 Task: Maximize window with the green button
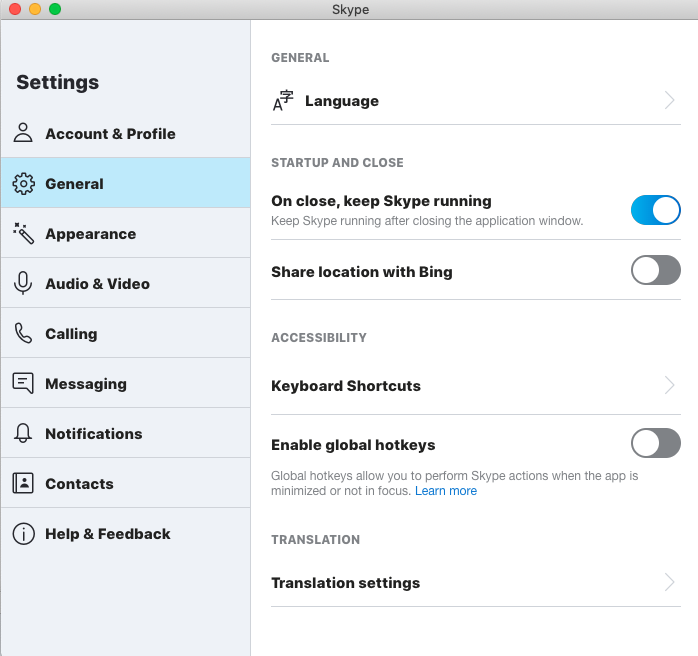pos(55,9)
